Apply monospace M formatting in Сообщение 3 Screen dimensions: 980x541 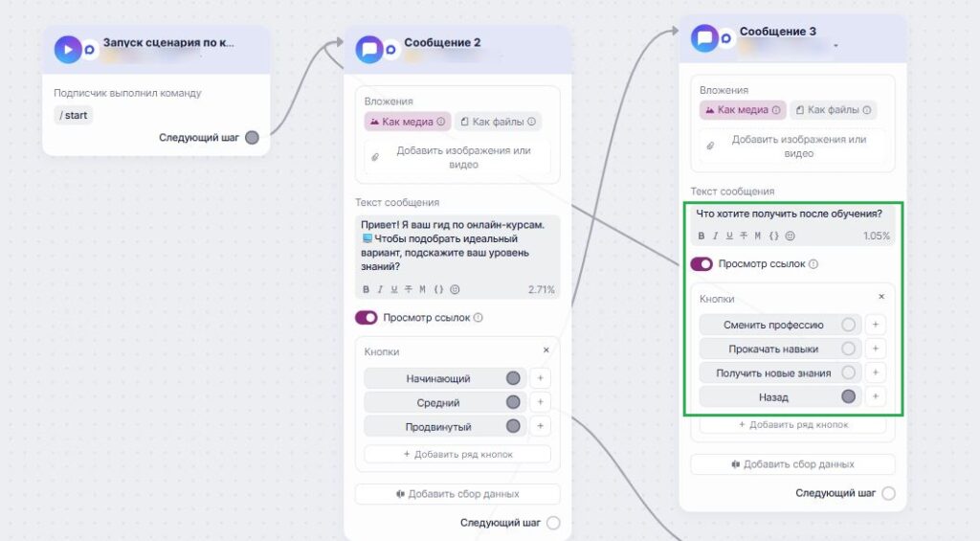758,236
